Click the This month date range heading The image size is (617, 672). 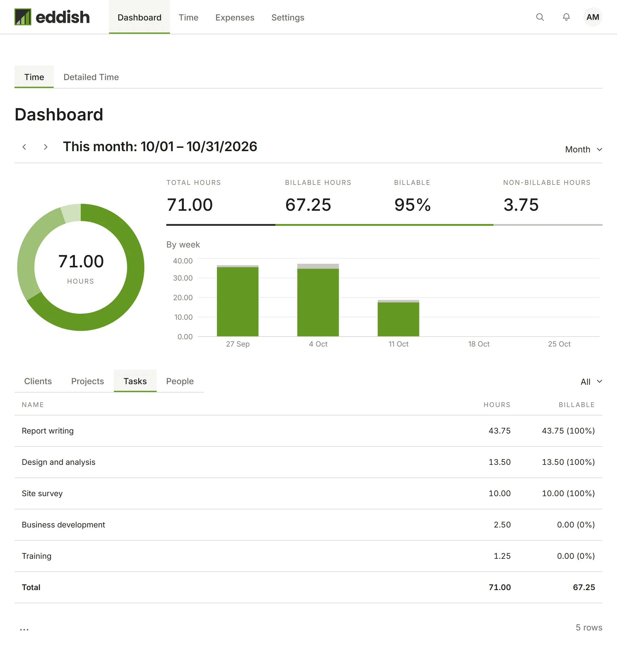pyautogui.click(x=160, y=147)
